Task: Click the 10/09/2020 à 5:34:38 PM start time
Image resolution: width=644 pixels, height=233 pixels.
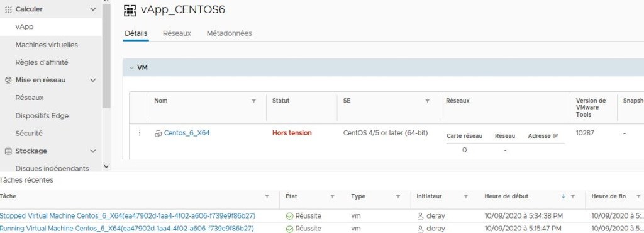Action: [x=524, y=216]
